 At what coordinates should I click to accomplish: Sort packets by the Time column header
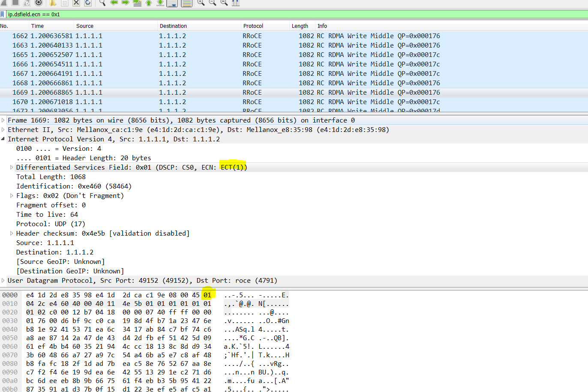click(37, 26)
